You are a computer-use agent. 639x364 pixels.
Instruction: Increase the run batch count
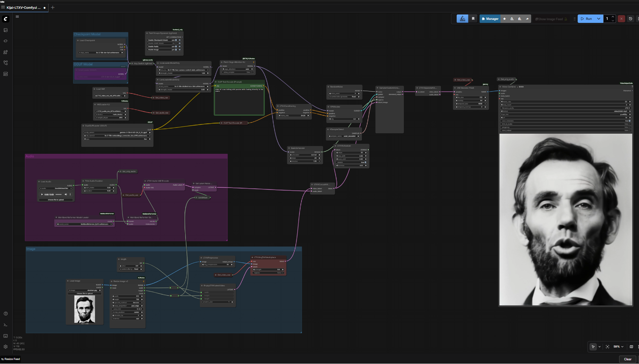613,17
